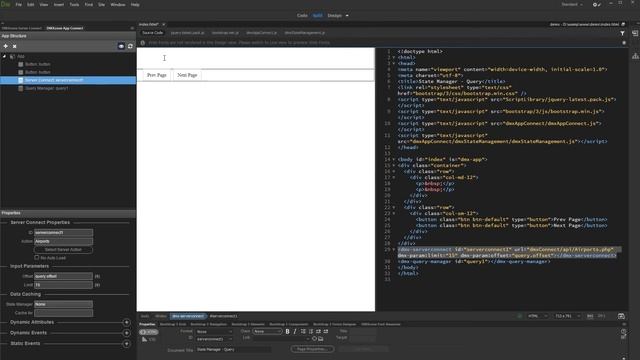Image resolution: width=640 pixels, height=360 pixels.
Task: Open the Format dropdown
Action: (x=214, y=331)
